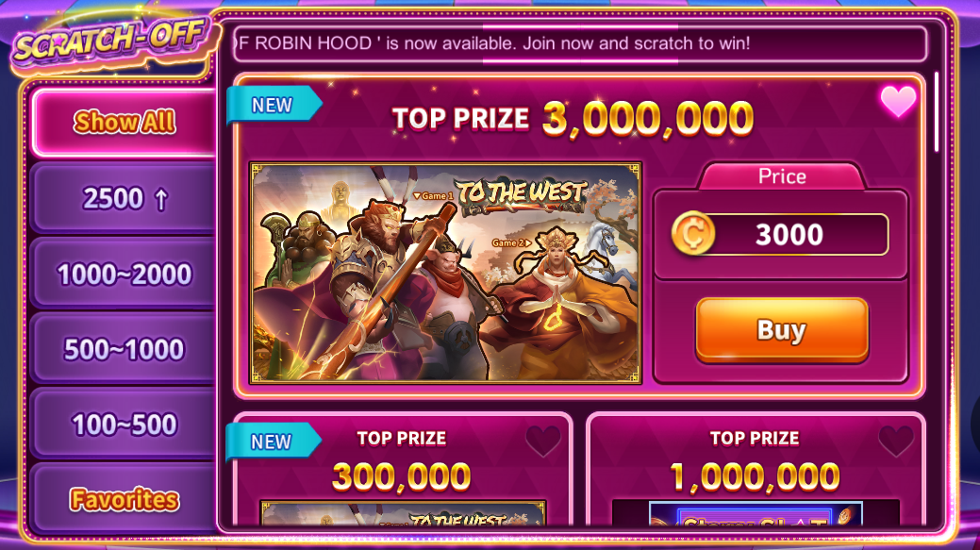Viewport: 980px width, 550px height.
Task: Select the 100~500 price filter
Action: point(124,425)
